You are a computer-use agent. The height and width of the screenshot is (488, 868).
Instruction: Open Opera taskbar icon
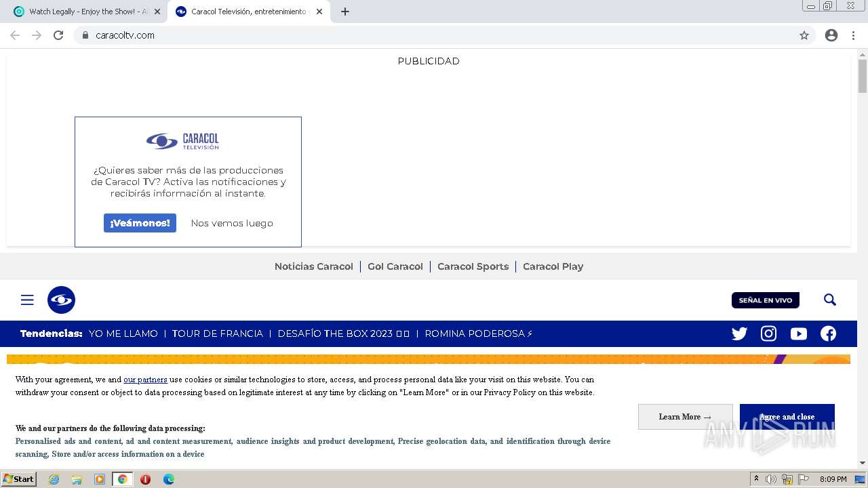[145, 479]
